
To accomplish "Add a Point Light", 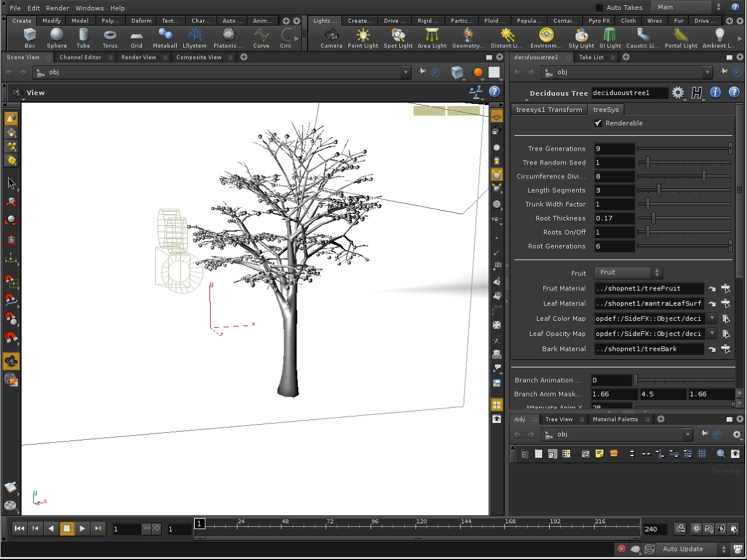I will (363, 38).
